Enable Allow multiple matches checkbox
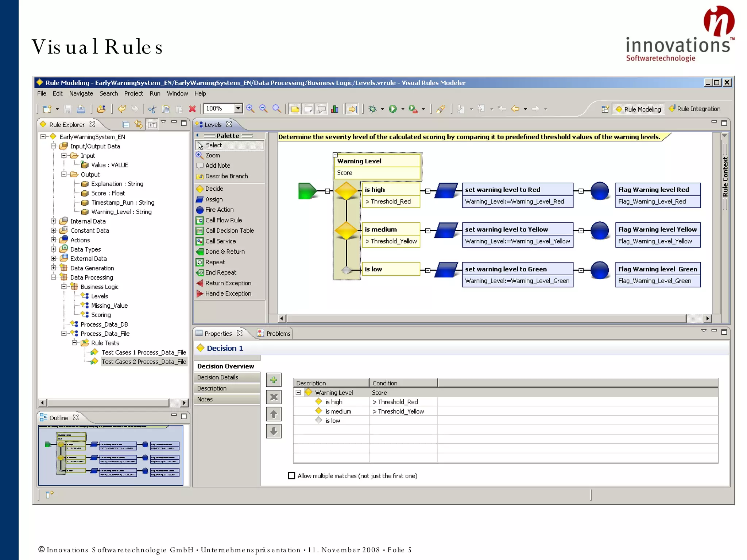 click(x=291, y=476)
